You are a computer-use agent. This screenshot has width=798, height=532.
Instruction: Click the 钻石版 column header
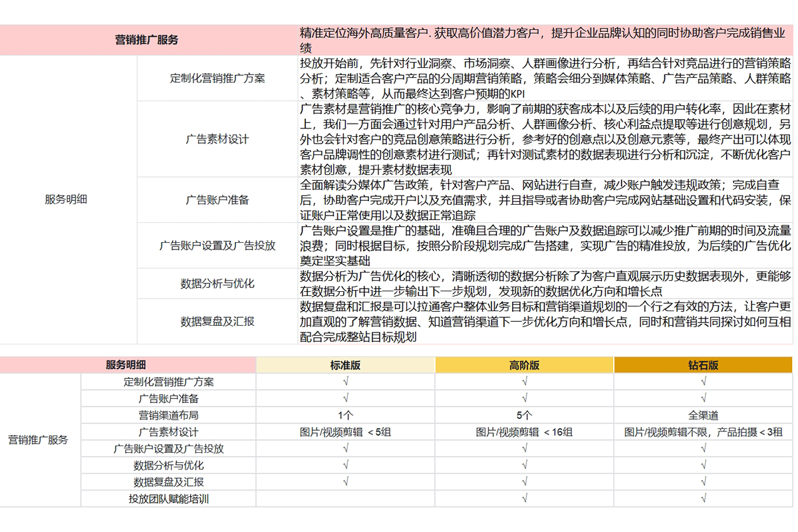tap(702, 365)
